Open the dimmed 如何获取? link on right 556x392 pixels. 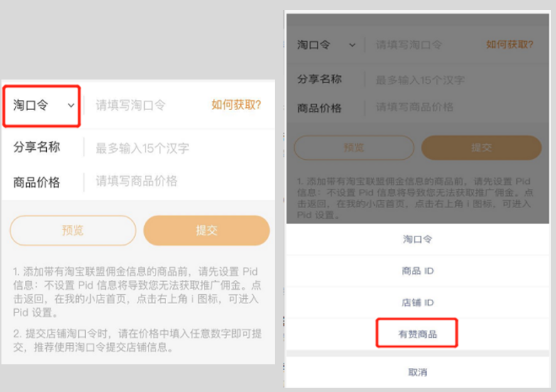click(510, 44)
